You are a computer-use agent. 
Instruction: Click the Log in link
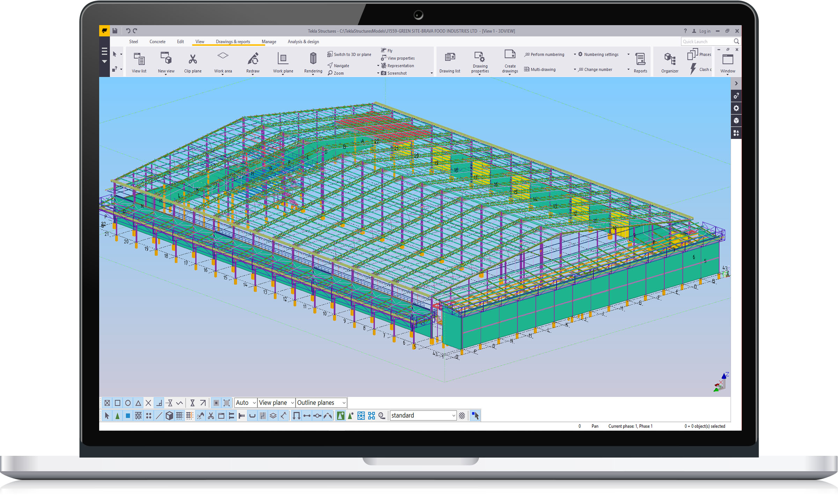(x=704, y=31)
